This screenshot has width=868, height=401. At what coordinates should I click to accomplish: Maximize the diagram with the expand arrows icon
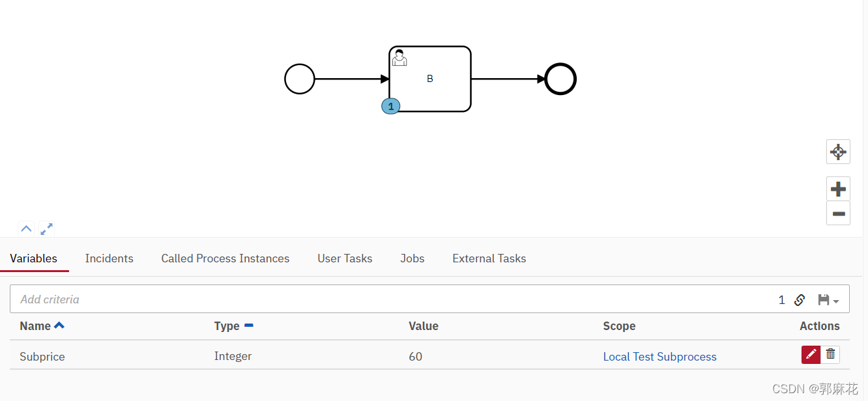coord(46,229)
